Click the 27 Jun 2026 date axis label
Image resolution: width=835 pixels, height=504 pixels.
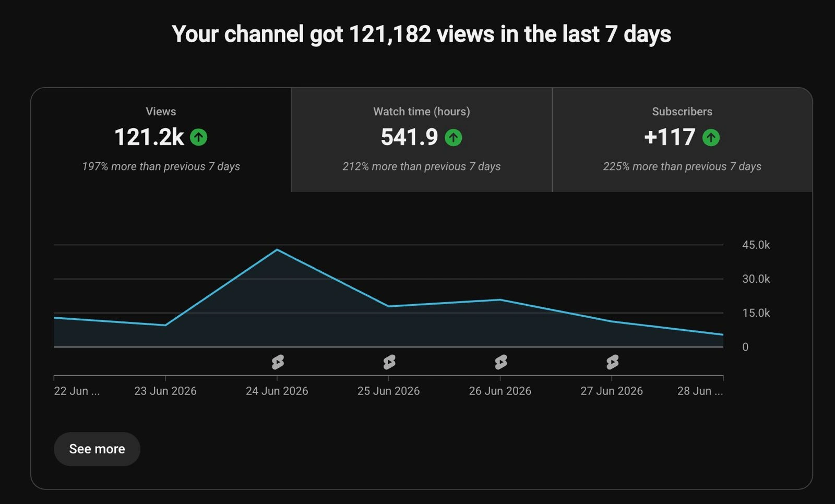tap(612, 391)
